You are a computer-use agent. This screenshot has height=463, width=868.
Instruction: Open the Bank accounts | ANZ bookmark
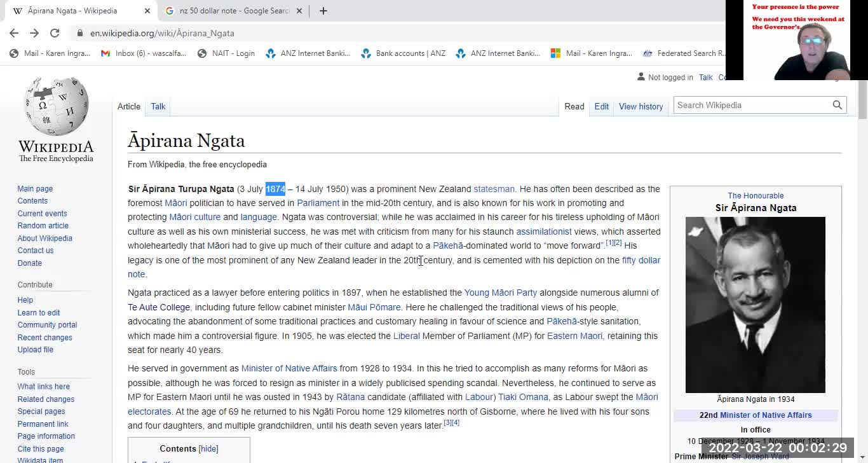[403, 53]
